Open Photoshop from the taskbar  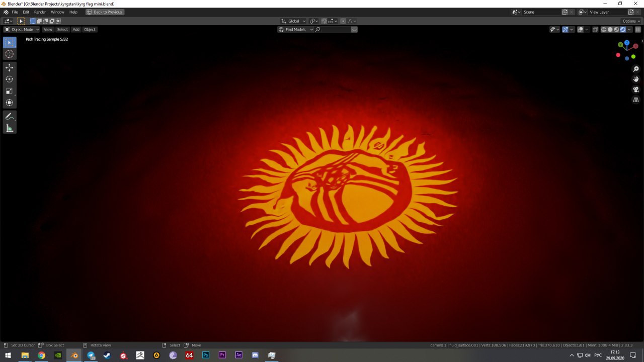[x=206, y=355]
